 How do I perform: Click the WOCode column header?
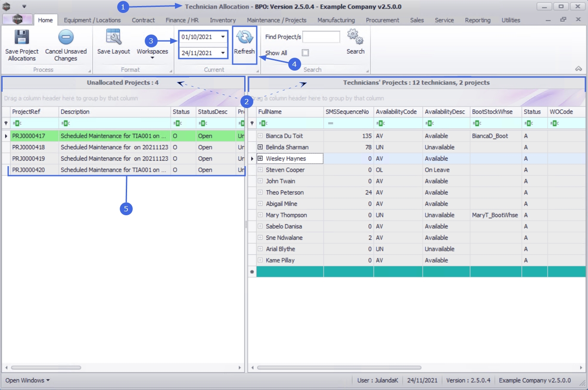coord(566,112)
